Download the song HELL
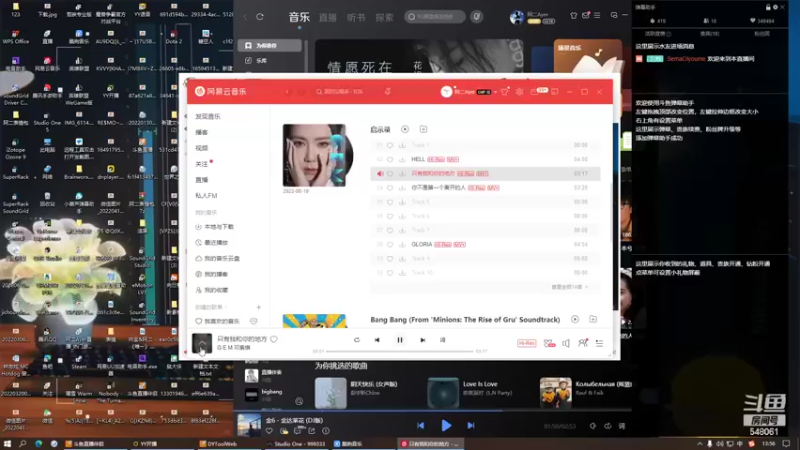800x450 pixels. point(402,159)
